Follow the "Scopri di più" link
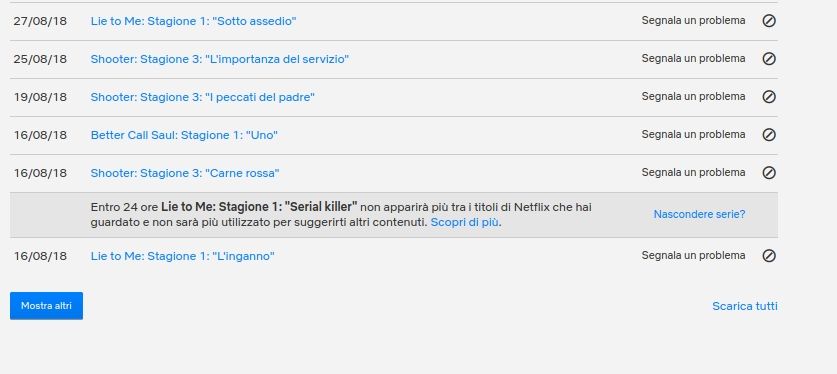The height and width of the screenshot is (374, 837). [x=465, y=222]
